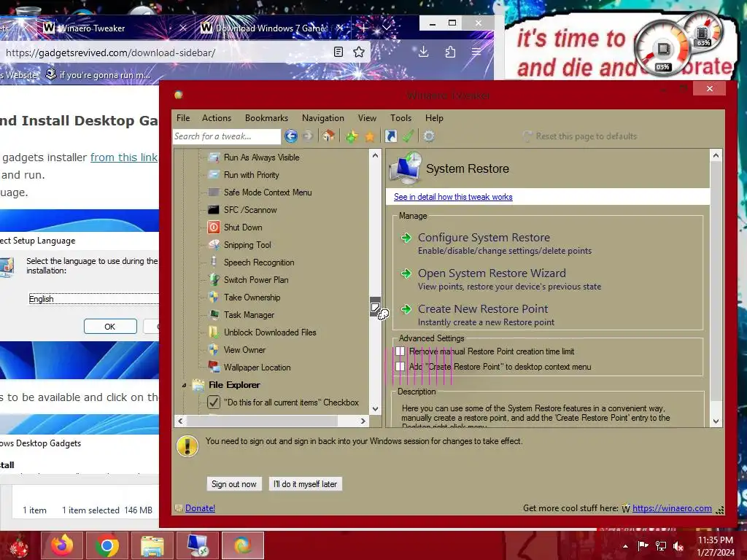This screenshot has height=560, width=747.
Task: Open the https://winaero.com link
Action: pos(672,508)
